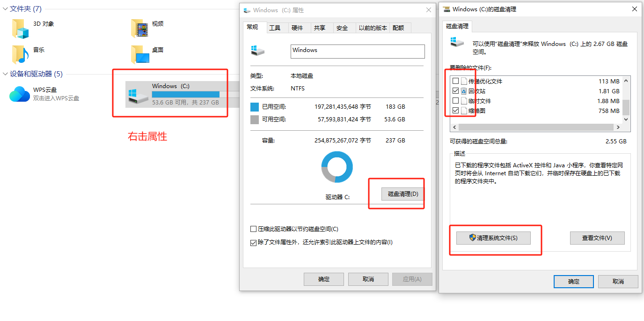Viewport: 644px width, 321px height.
Task: Click the Properties dialog title bar drive icon
Action: click(247, 10)
